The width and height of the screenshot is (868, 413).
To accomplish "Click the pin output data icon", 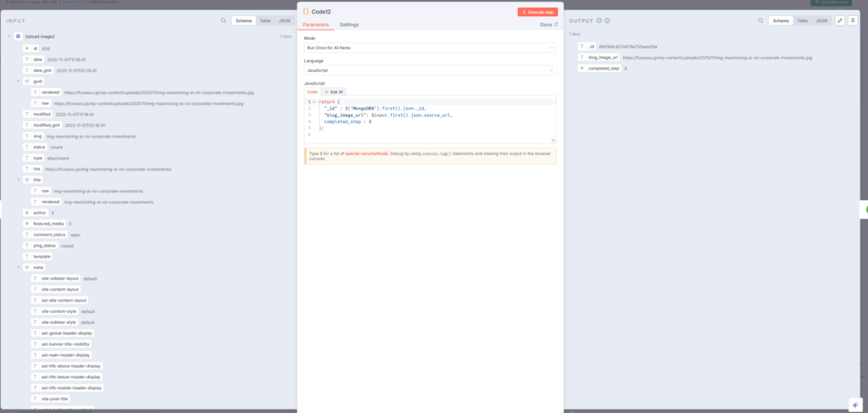I will click(x=853, y=20).
